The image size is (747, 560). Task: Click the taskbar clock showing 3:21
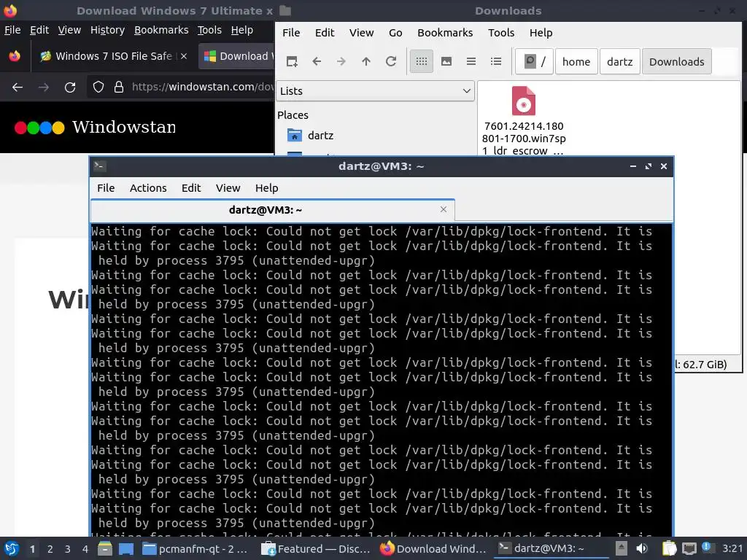tap(732, 548)
